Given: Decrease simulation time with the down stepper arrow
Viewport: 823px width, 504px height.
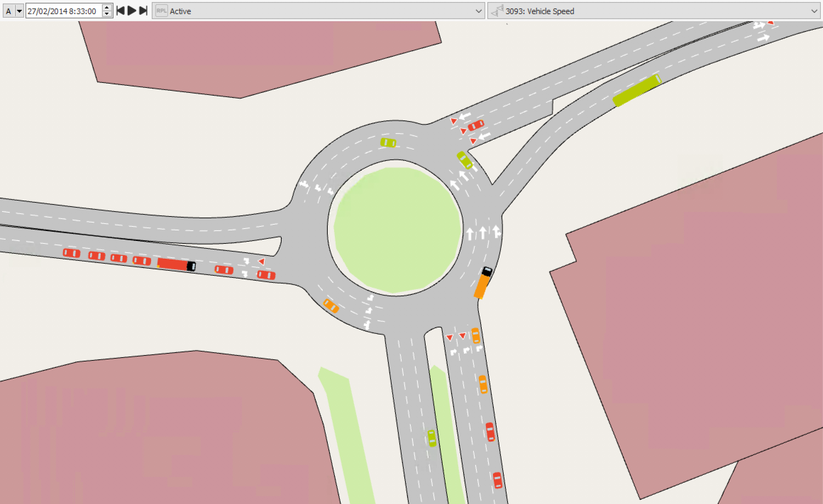Looking at the screenshot, I should click(107, 15).
